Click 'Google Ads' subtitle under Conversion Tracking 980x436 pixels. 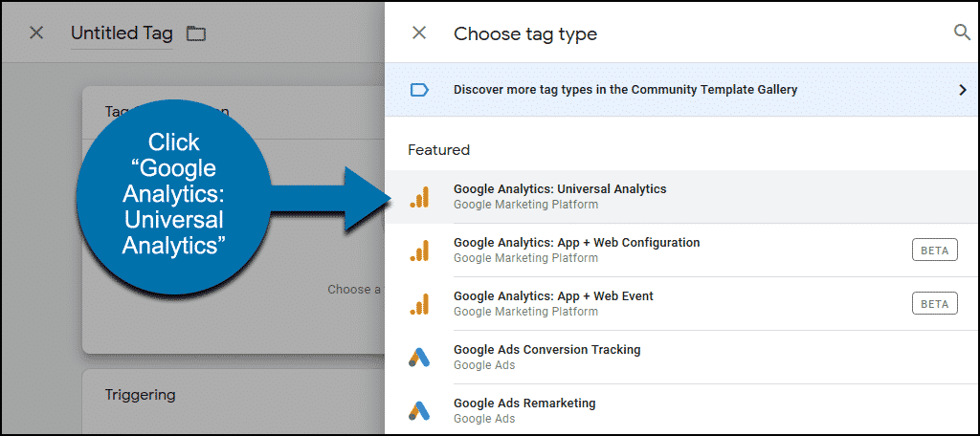(x=484, y=365)
